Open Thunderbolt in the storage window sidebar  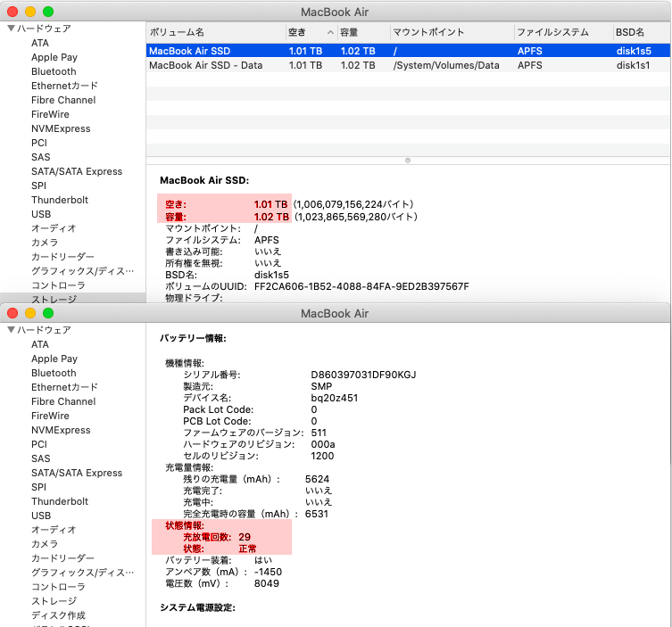(60, 200)
